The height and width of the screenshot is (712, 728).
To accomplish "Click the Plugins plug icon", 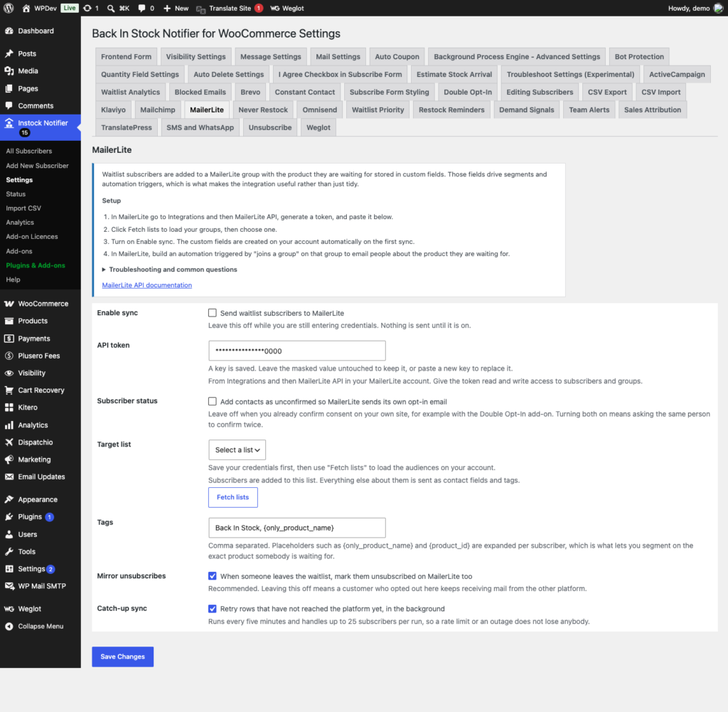I will 9,516.
